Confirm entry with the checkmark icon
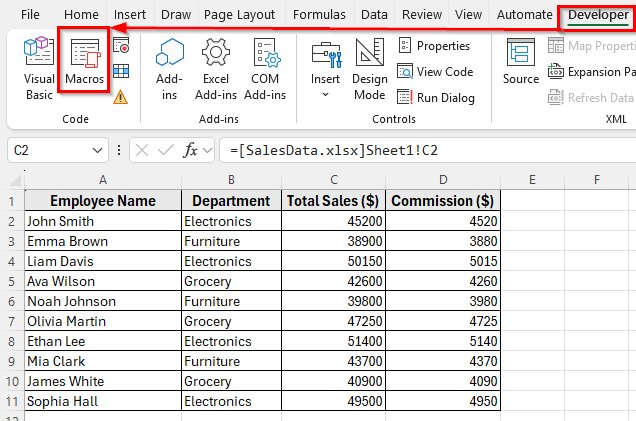This screenshot has width=636, height=421. click(x=166, y=150)
